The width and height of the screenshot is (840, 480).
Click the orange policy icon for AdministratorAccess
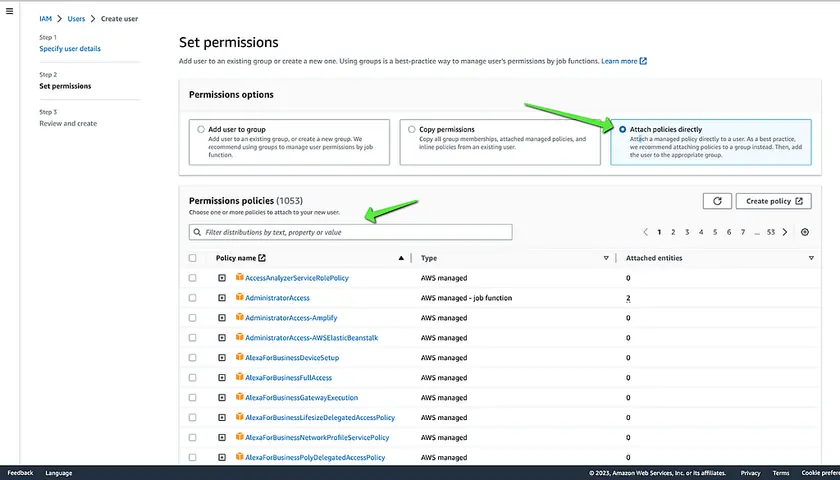(x=239, y=297)
